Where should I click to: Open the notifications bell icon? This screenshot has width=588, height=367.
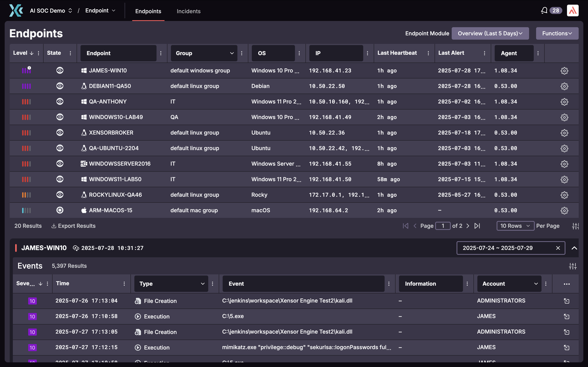click(x=544, y=10)
